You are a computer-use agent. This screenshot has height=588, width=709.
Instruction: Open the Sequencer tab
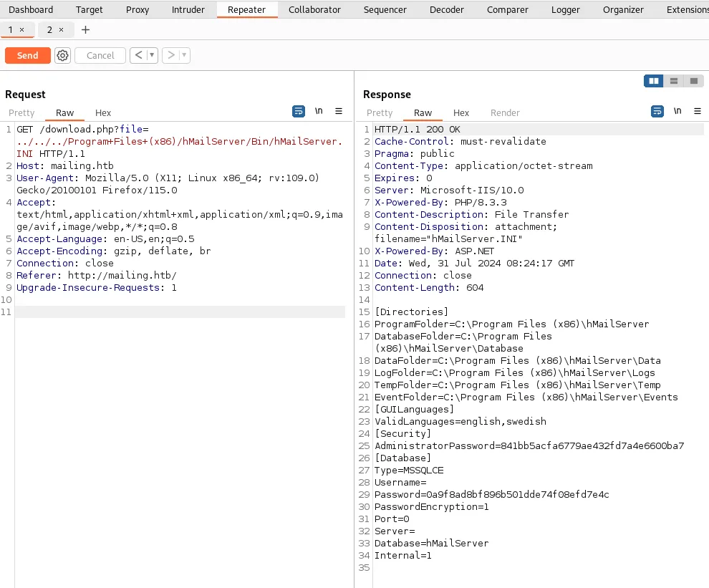pos(385,9)
